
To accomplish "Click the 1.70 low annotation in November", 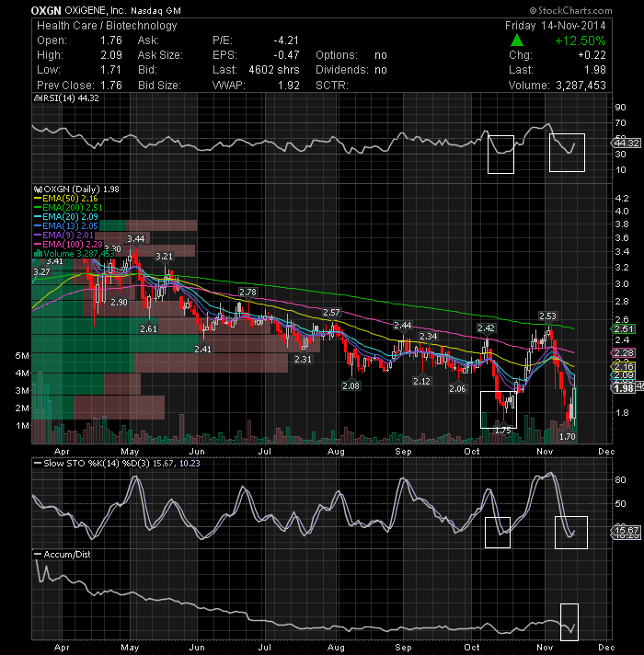I will coord(567,437).
